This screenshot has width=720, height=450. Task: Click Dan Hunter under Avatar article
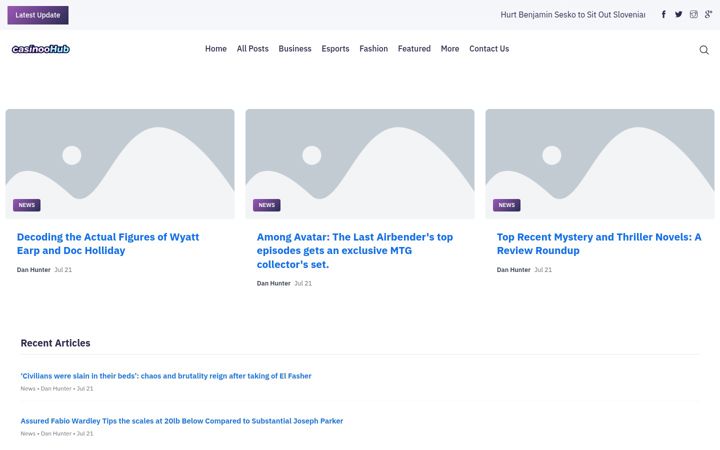coord(274,284)
